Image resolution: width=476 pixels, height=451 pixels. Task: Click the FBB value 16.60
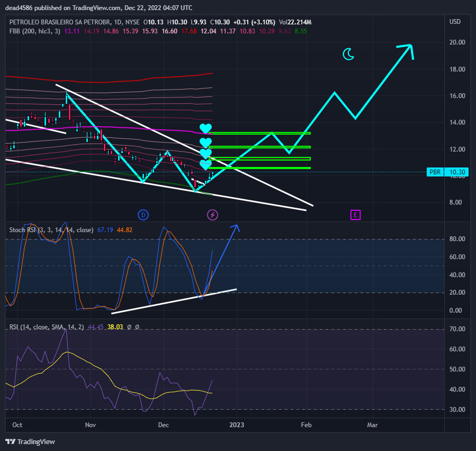[x=169, y=31]
